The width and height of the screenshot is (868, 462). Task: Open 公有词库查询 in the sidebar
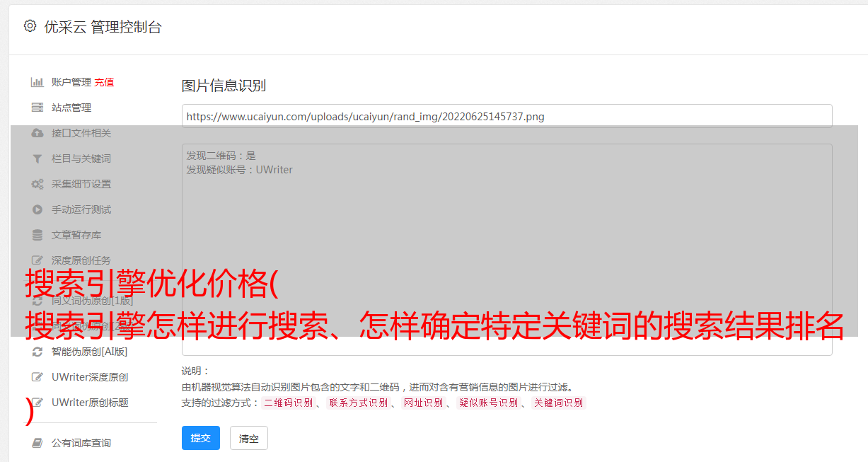[81, 443]
